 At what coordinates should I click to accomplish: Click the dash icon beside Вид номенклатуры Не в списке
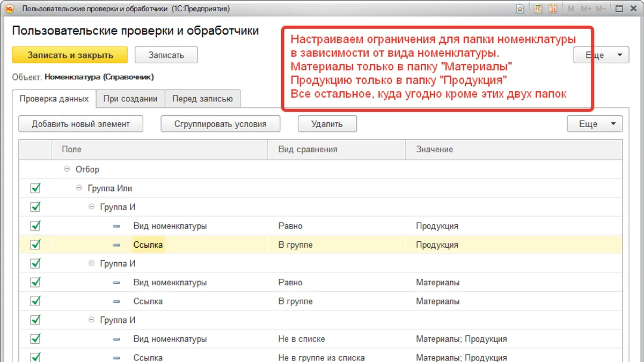tap(117, 339)
